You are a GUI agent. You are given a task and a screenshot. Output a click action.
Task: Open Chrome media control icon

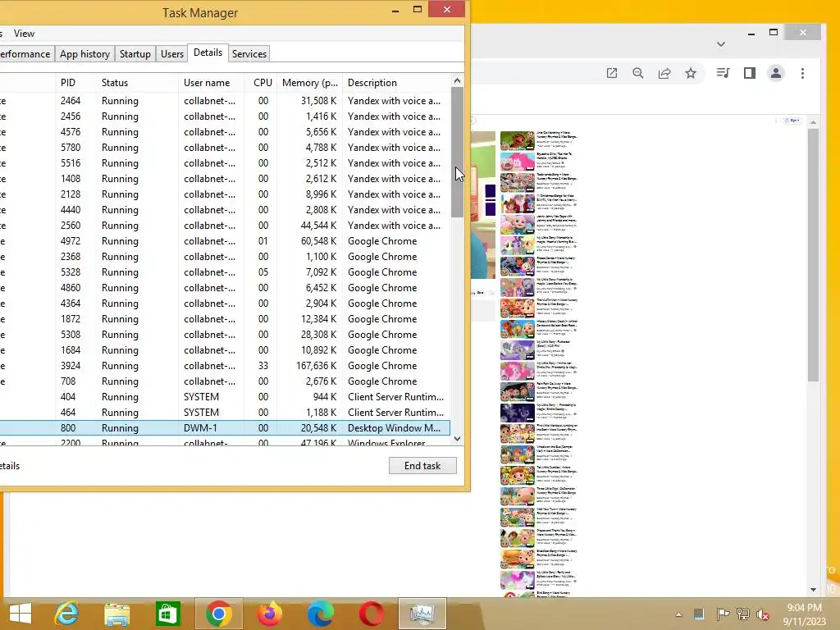724,73
